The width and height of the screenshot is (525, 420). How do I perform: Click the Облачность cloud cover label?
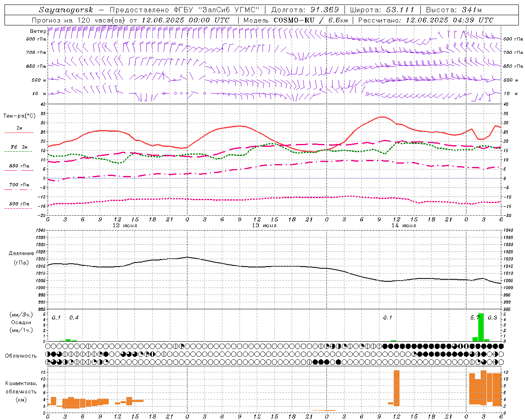pos(21,356)
